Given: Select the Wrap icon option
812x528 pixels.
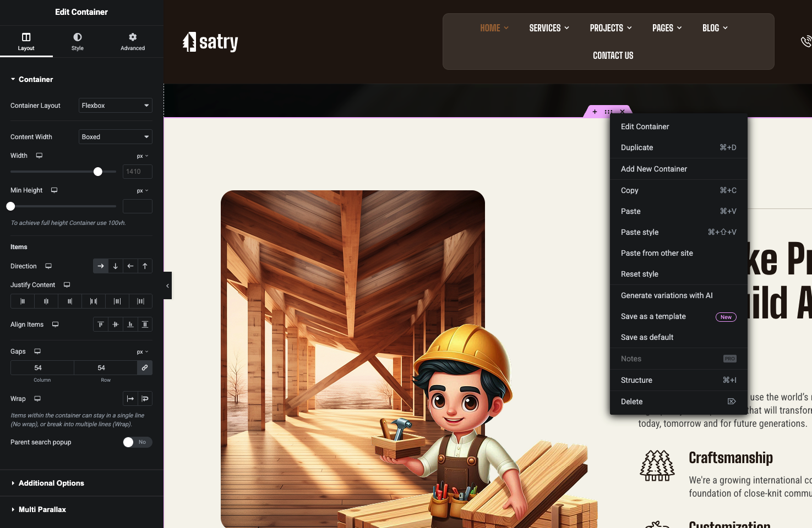Looking at the screenshot, I should (145, 399).
